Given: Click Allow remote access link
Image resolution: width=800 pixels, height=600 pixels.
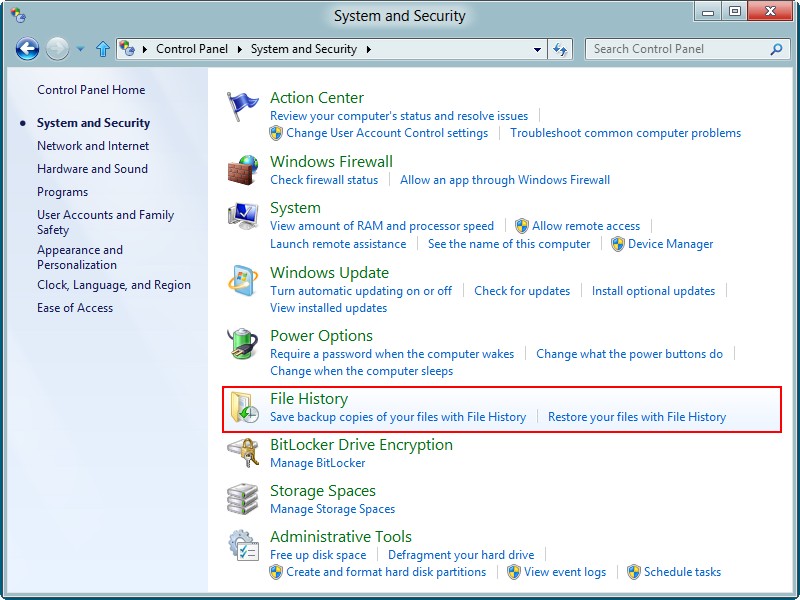Looking at the screenshot, I should (x=586, y=226).
